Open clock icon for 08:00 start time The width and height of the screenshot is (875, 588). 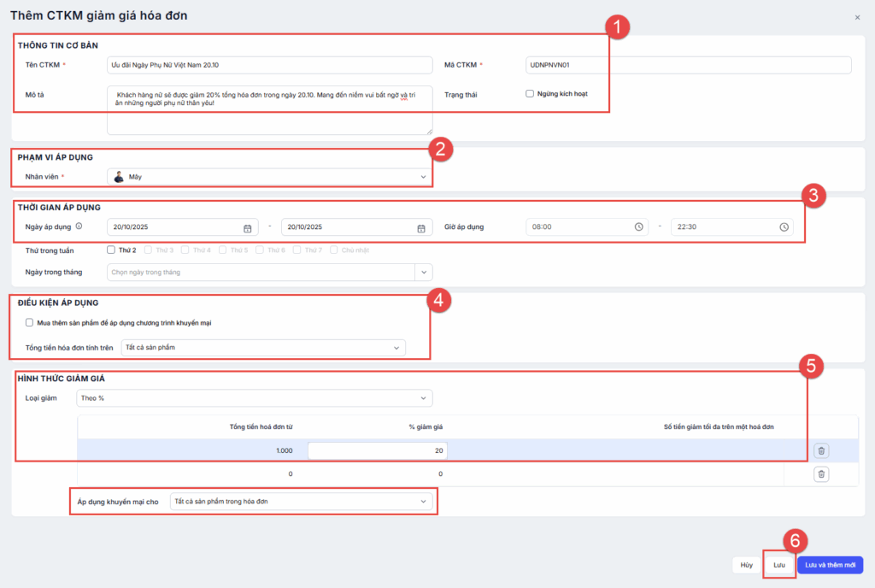point(638,227)
